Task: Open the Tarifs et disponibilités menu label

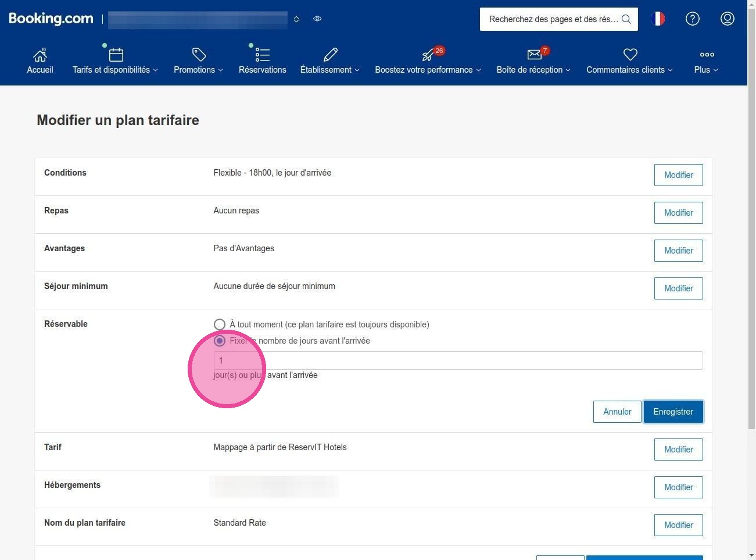Action: click(111, 70)
